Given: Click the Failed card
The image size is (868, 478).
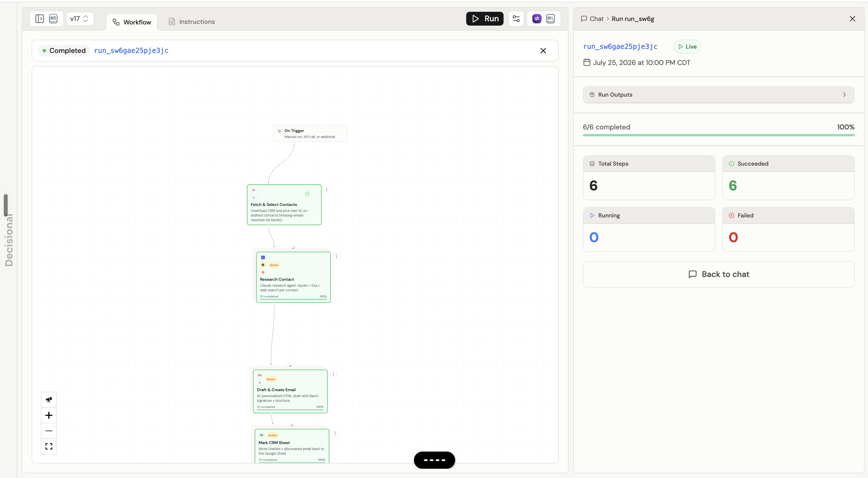Looking at the screenshot, I should tap(788, 230).
